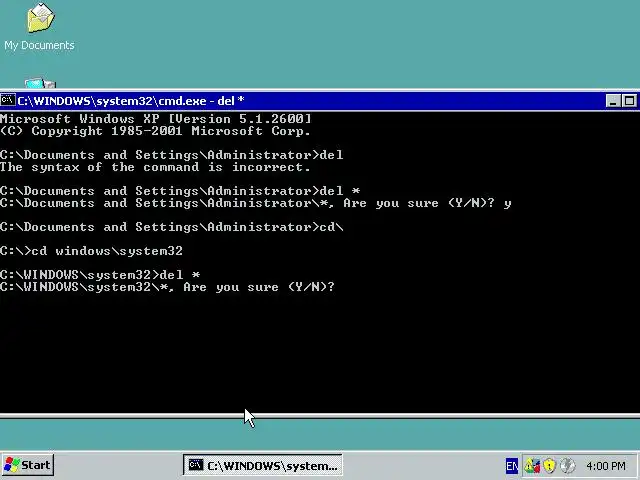Click the '(C) Copyright 1985-2001 Microsoft Corp.' line
The height and width of the screenshot is (480, 640).
click(155, 131)
